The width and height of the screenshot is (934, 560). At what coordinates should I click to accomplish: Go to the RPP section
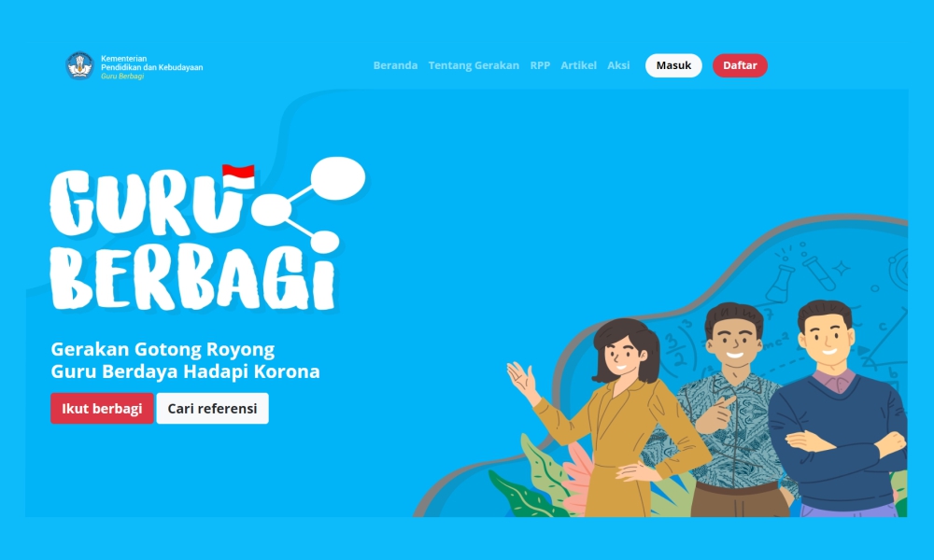point(539,65)
